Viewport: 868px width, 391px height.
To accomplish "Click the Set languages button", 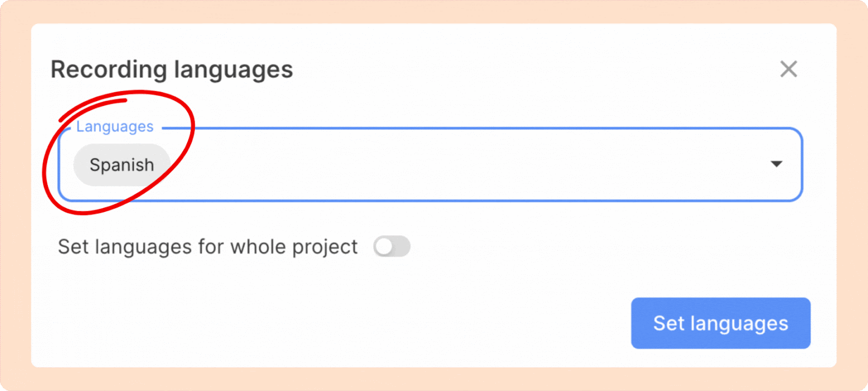I will click(x=720, y=323).
